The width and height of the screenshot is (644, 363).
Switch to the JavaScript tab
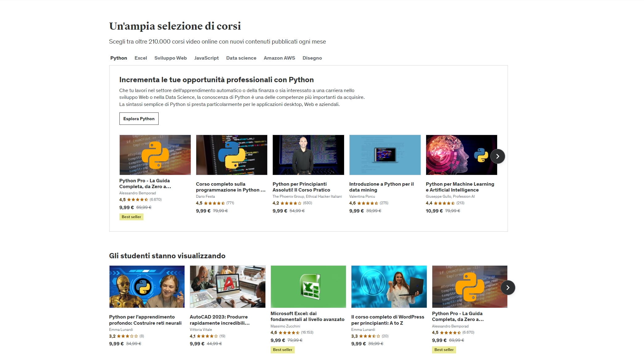[x=206, y=58]
